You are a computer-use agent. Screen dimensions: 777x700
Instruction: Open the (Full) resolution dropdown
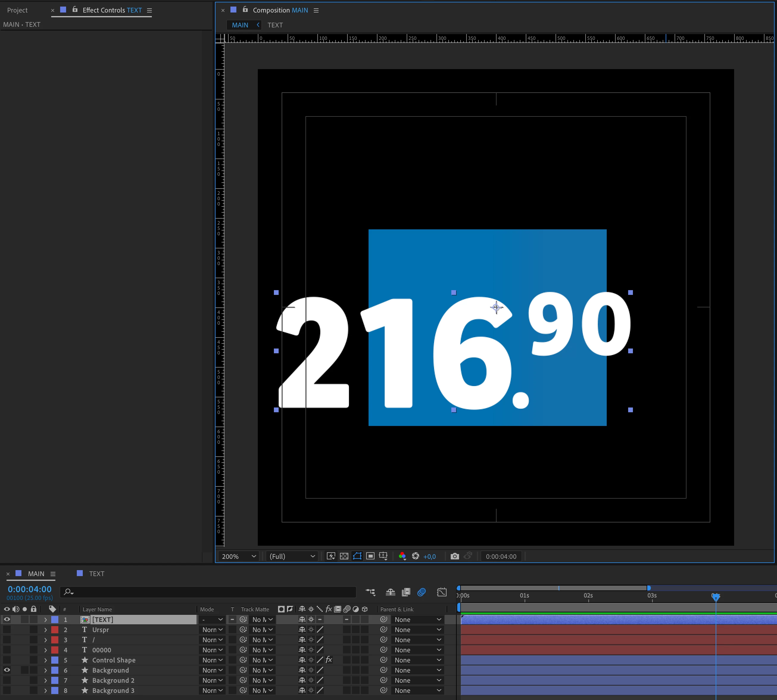(x=292, y=556)
